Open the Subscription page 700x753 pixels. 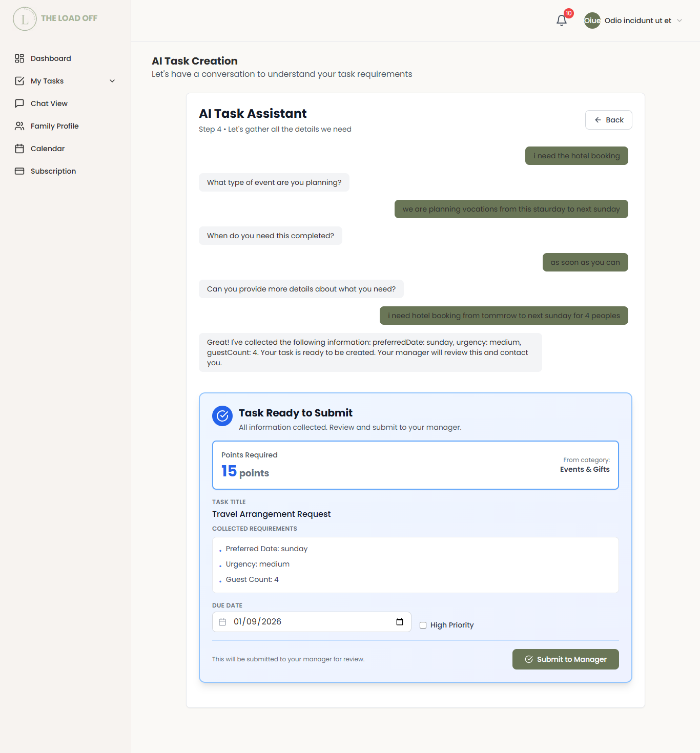tap(66, 171)
